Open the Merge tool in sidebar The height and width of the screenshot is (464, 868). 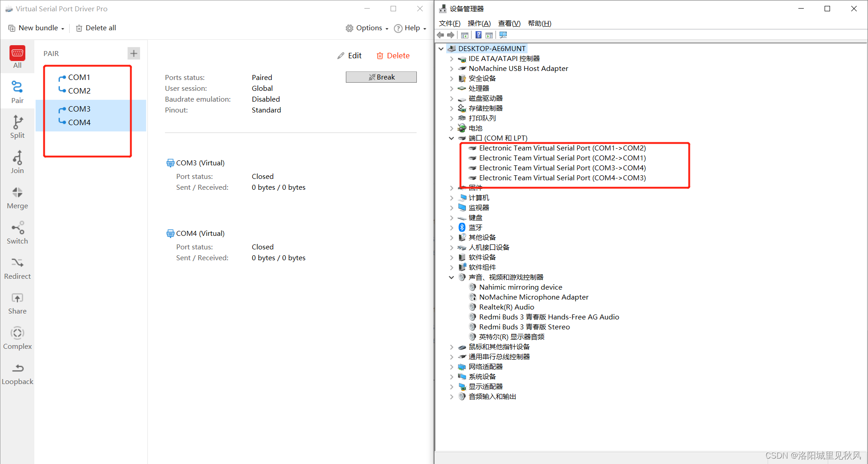pos(17,198)
